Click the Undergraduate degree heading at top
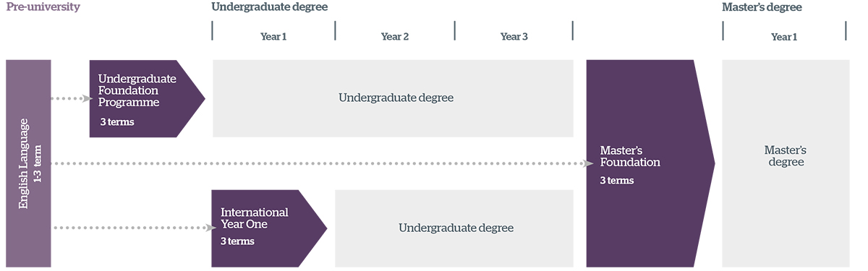The width and height of the screenshot is (868, 271). pos(269,7)
